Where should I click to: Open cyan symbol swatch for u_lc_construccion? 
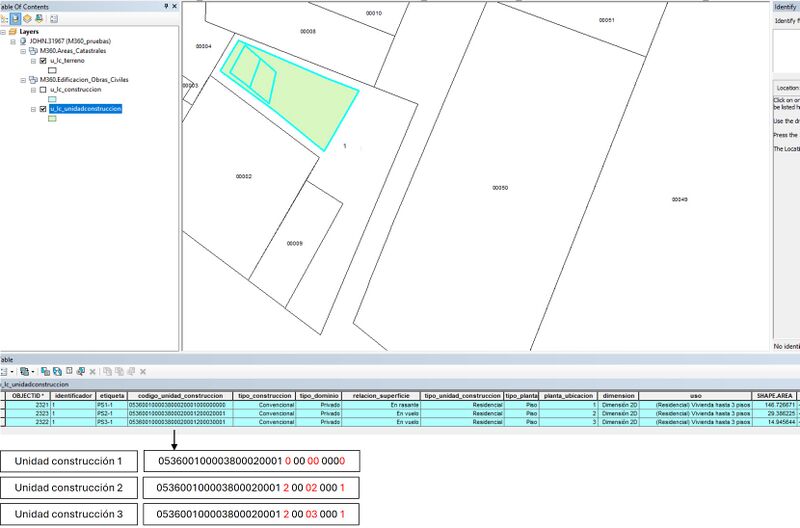coord(52,99)
